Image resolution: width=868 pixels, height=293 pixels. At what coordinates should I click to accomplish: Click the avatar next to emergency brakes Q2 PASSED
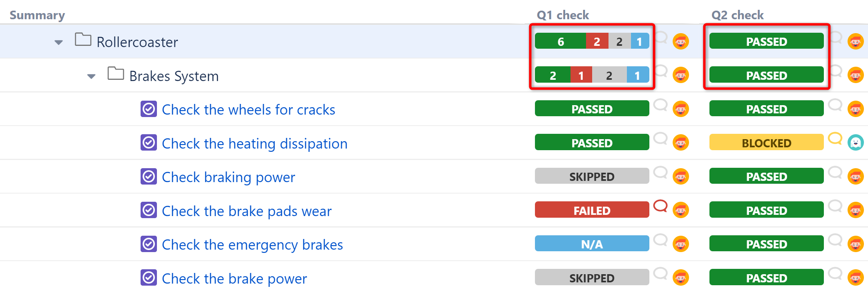pyautogui.click(x=855, y=244)
